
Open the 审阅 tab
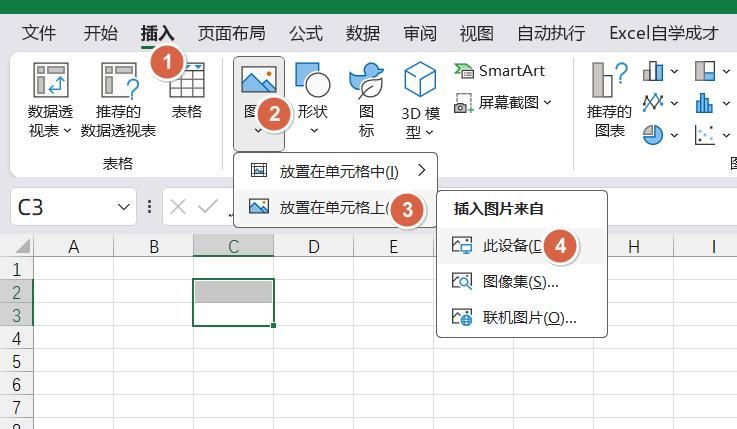[x=420, y=33]
